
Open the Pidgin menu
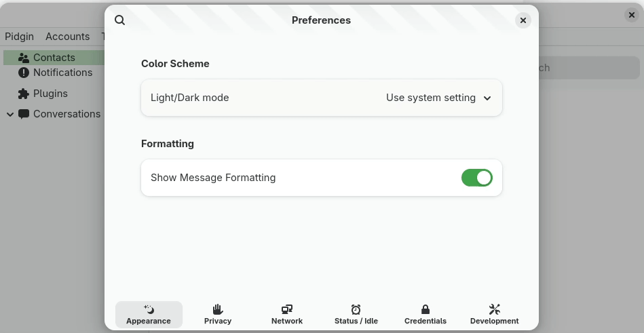(20, 37)
